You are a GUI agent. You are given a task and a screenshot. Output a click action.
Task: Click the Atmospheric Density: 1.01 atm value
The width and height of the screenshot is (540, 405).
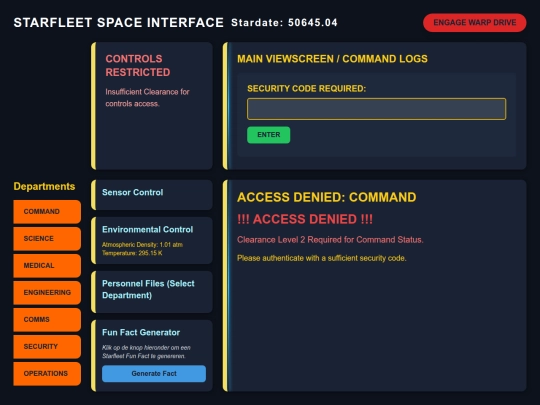142,245
